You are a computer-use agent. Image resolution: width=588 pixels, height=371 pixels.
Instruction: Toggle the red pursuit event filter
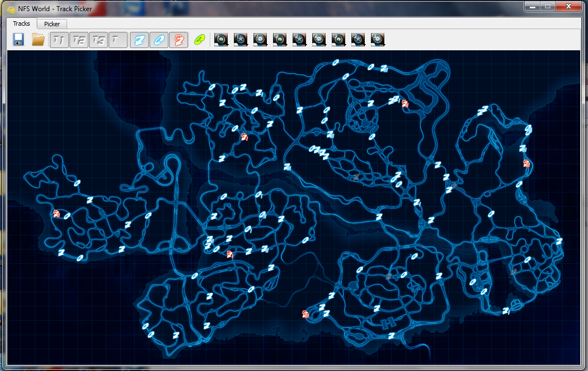(x=178, y=40)
